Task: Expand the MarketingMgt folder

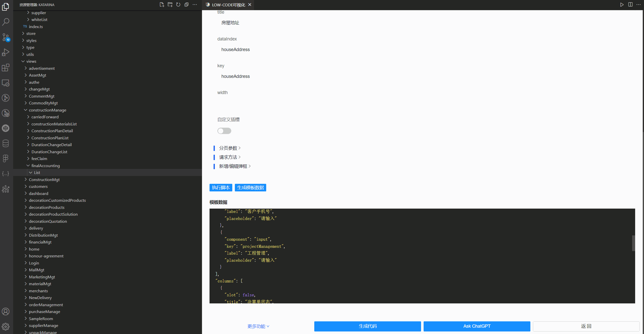Action: click(42, 277)
